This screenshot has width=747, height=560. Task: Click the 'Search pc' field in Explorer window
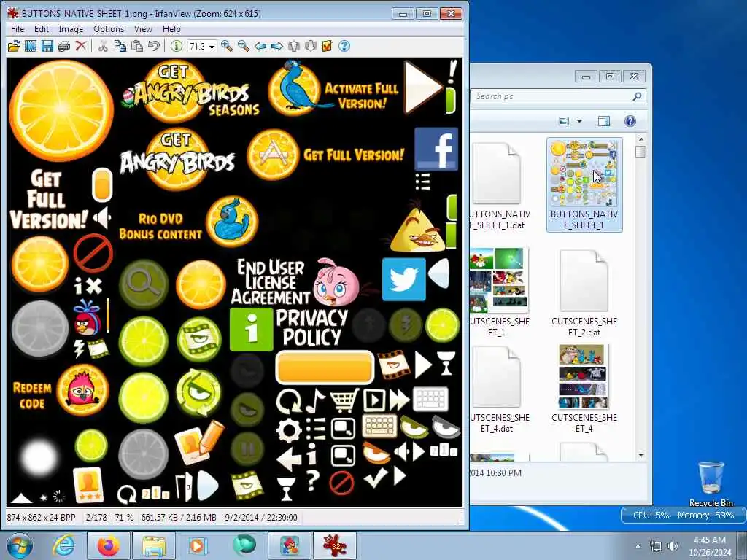click(x=551, y=96)
